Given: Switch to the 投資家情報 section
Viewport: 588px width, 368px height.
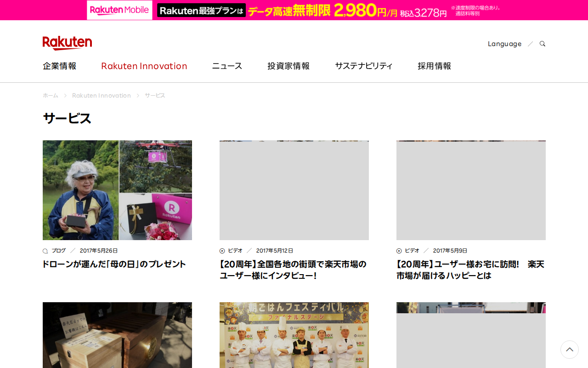Looking at the screenshot, I should (x=288, y=65).
